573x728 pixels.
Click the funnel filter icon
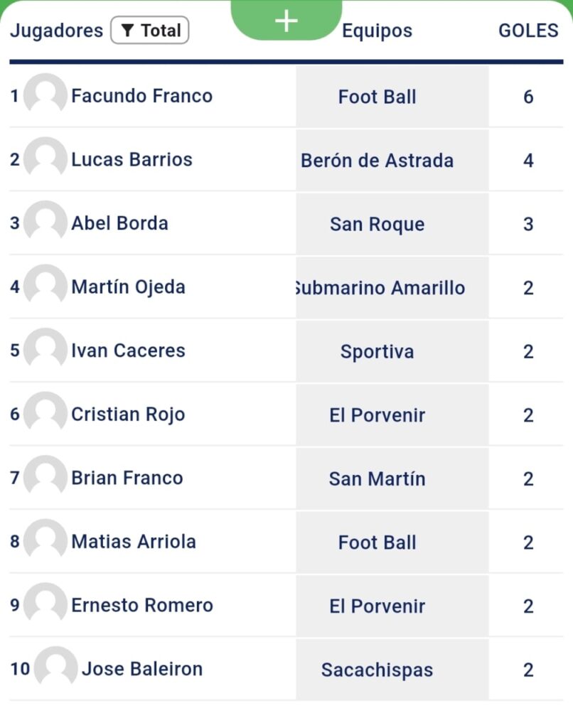click(x=127, y=30)
